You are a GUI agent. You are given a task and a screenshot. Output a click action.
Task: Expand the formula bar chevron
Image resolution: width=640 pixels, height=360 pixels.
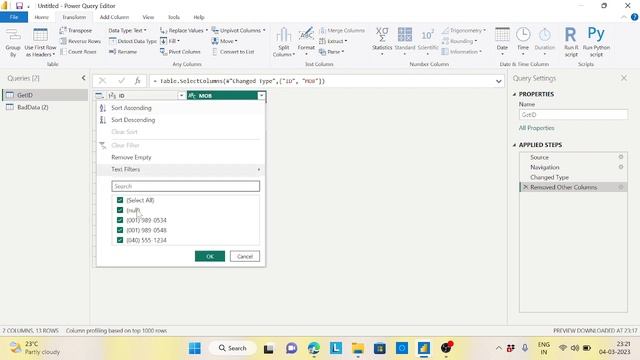point(498,81)
